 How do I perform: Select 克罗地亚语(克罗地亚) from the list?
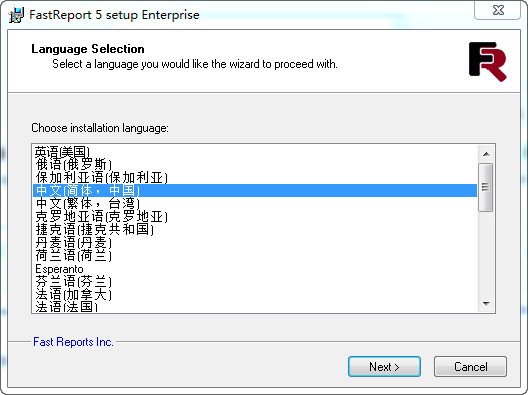tap(255, 217)
